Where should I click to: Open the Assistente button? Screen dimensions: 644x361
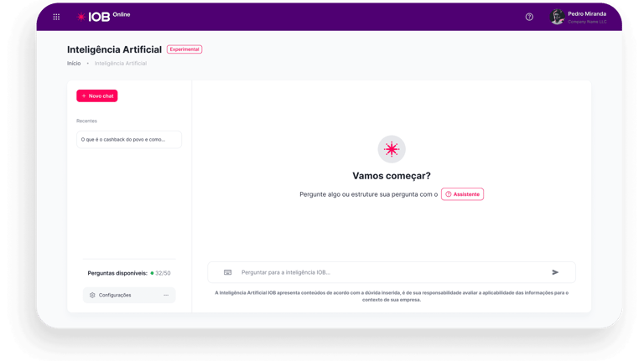[x=462, y=194]
